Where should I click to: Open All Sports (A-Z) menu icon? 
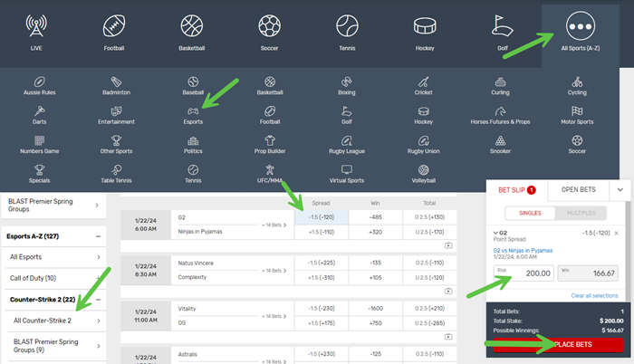[x=578, y=25]
